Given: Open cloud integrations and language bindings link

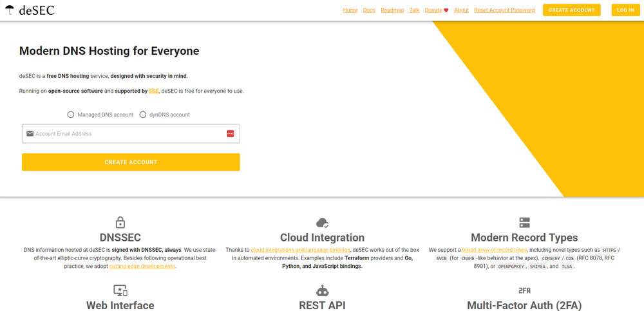Looking at the screenshot, I should (300, 250).
